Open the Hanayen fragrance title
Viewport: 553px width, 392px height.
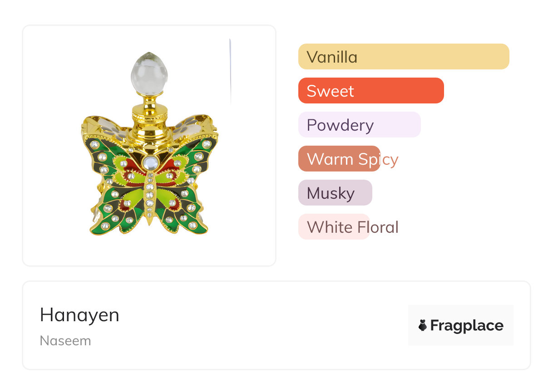(x=79, y=315)
